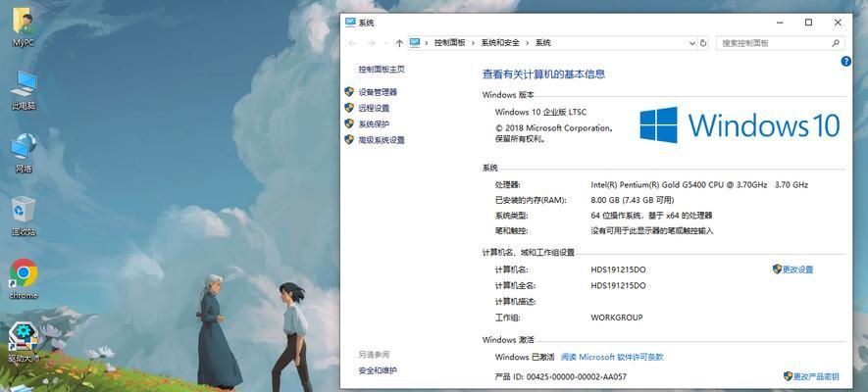868x392 pixels.
Task: Click the shield icon beside 更改设置
Action: [x=777, y=269]
